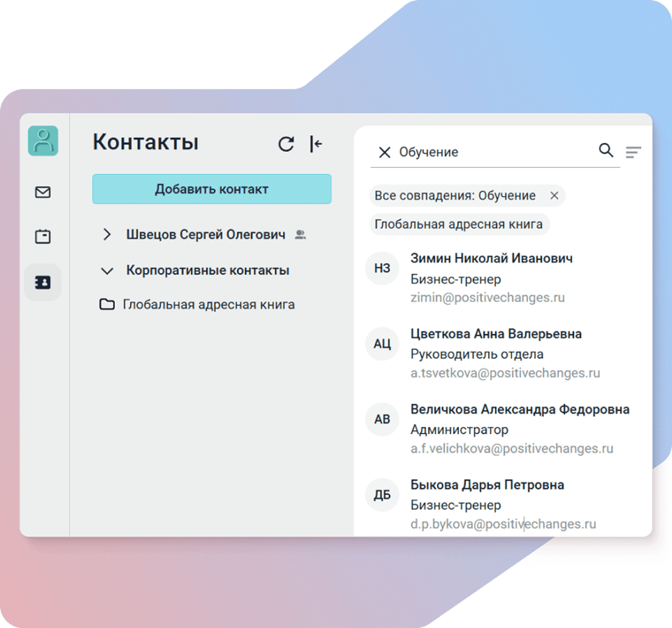Open the Calendar section in sidebar
Screen dimensions: 672x628
[43, 236]
